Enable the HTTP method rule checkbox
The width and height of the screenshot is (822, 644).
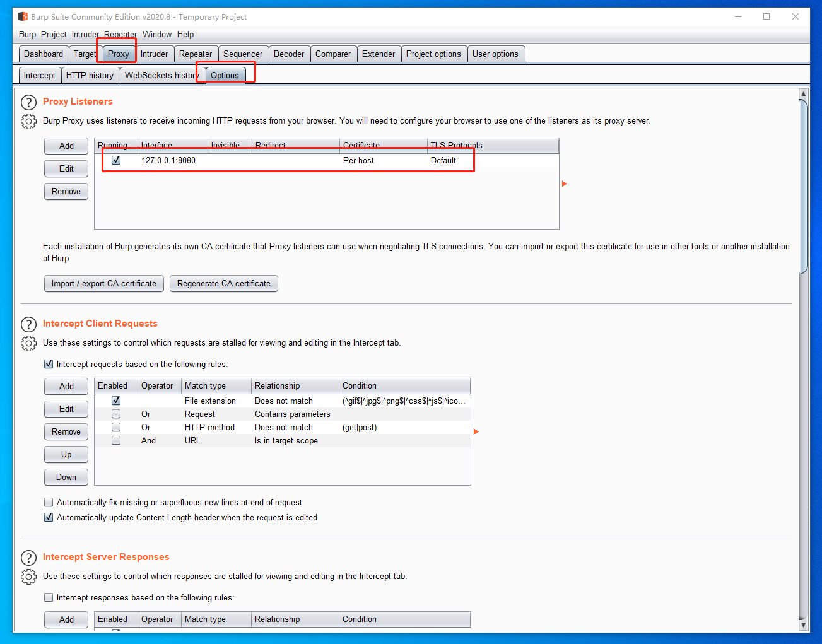[116, 427]
